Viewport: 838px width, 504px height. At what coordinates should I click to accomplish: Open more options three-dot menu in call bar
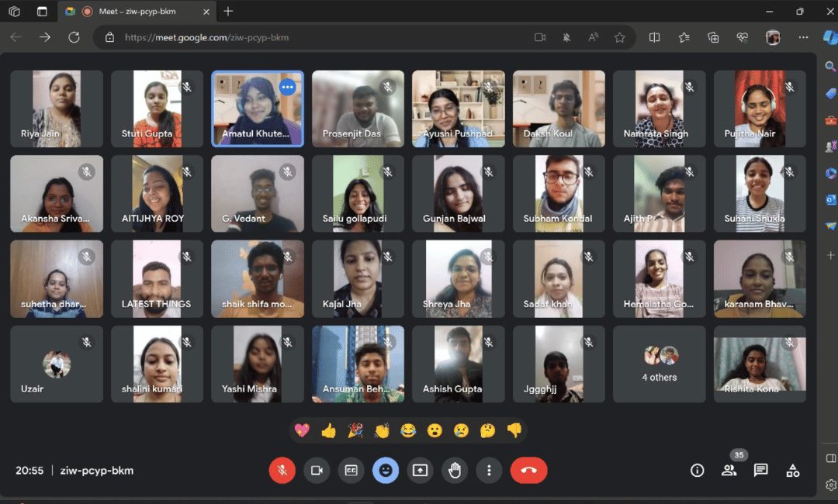pos(489,470)
